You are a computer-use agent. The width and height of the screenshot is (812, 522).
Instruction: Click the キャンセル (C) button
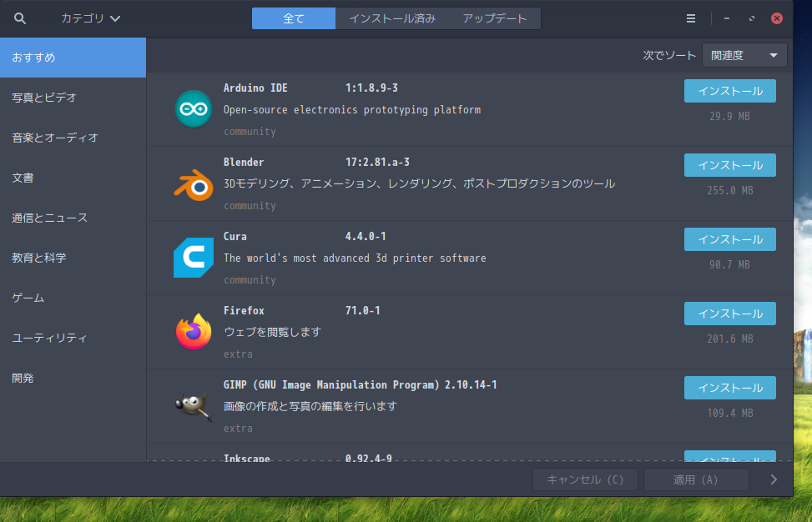[x=585, y=479]
